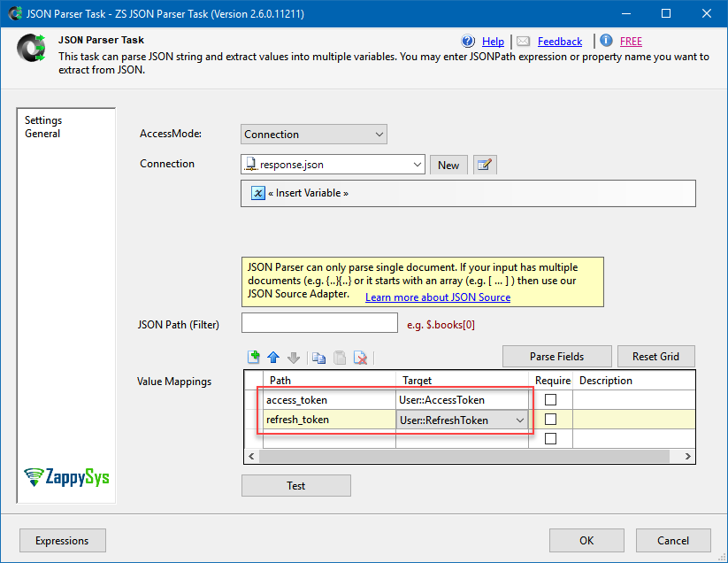
Task: Click the JSON Path (Filter) input field
Action: (x=320, y=323)
